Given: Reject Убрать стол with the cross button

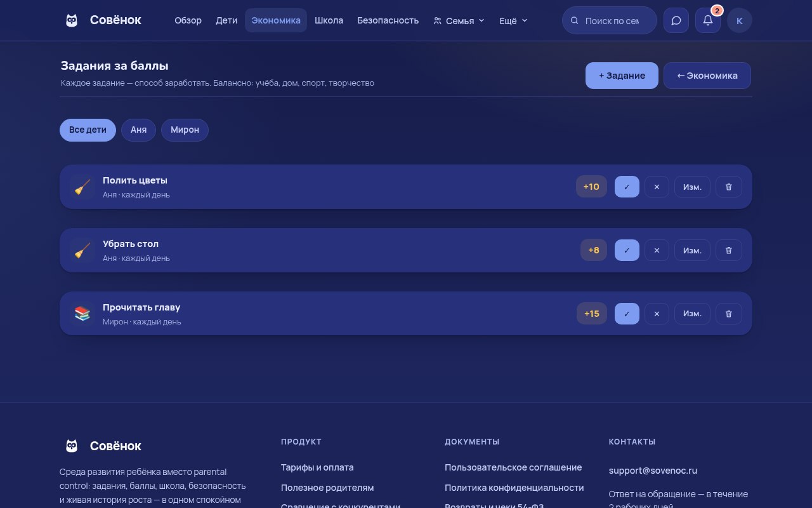Looking at the screenshot, I should tap(657, 250).
